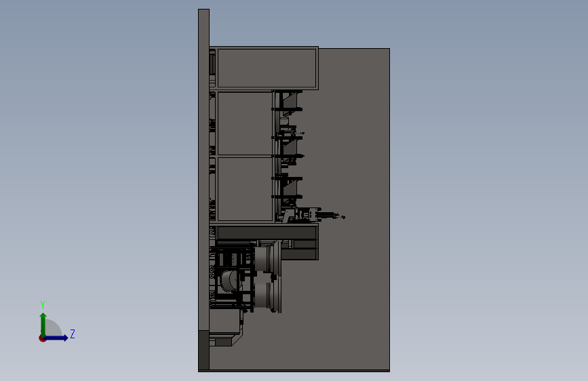Click the green Y axis arrow of triad

(x=43, y=324)
